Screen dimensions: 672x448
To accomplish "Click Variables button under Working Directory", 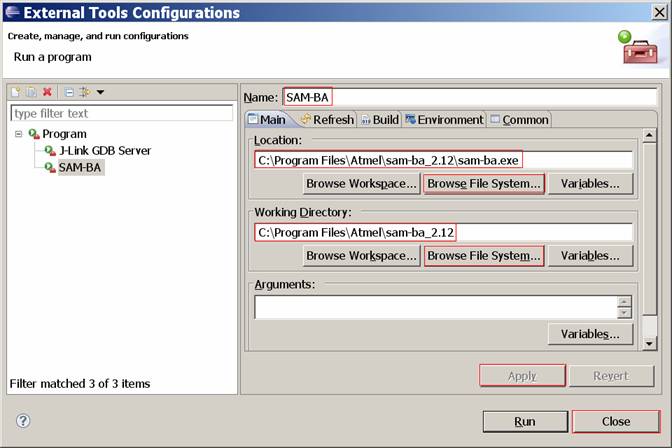I will (x=590, y=256).
